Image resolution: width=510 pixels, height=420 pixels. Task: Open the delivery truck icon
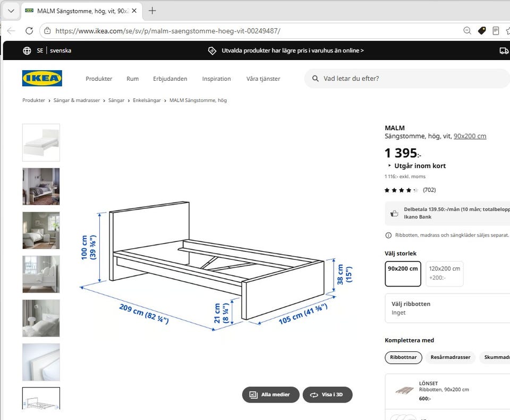[x=504, y=51]
